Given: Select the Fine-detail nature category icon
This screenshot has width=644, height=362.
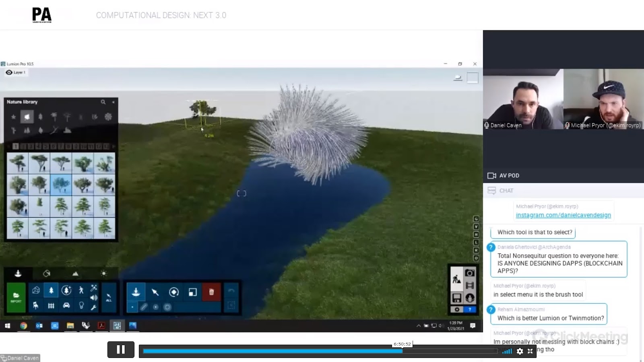Looking at the screenshot, I should coord(66,290).
